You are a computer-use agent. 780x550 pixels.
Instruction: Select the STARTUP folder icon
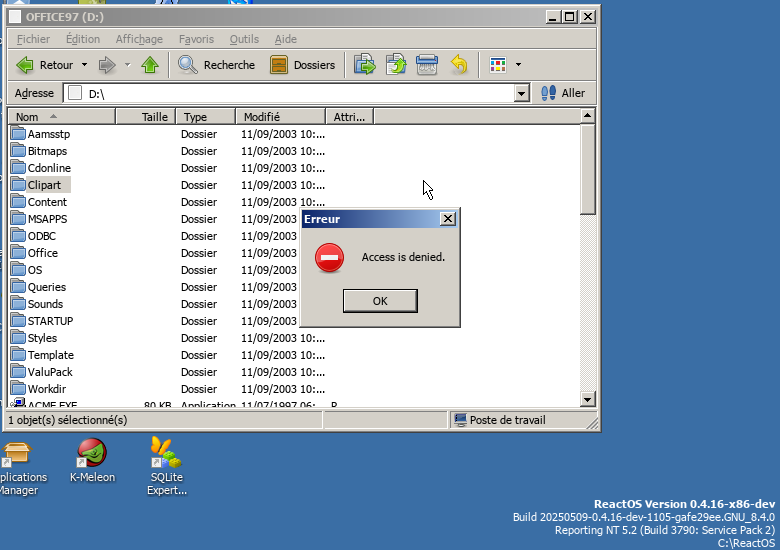[x=18, y=320]
